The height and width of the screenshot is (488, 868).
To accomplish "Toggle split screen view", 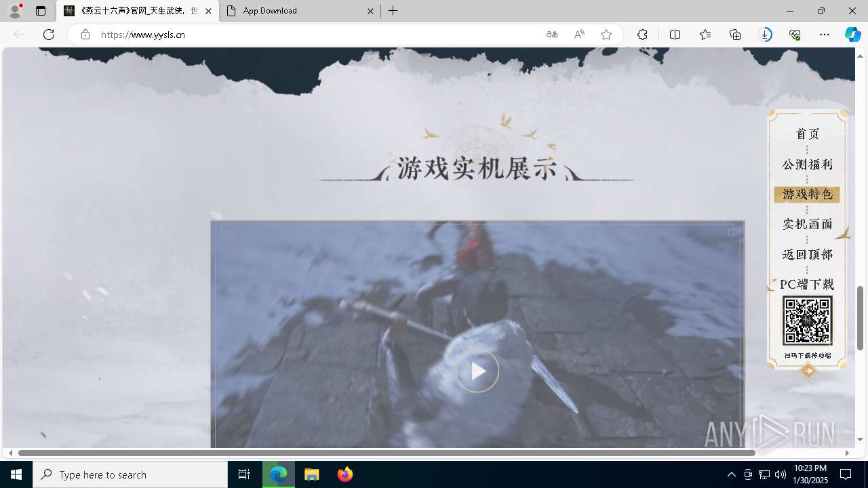I will click(x=675, y=35).
